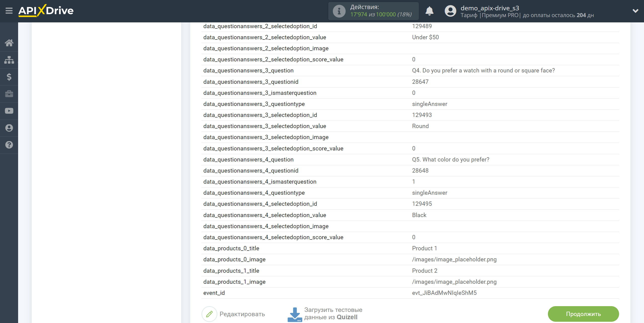Open help question mark icon
Image resolution: width=644 pixels, height=323 pixels.
click(x=9, y=145)
